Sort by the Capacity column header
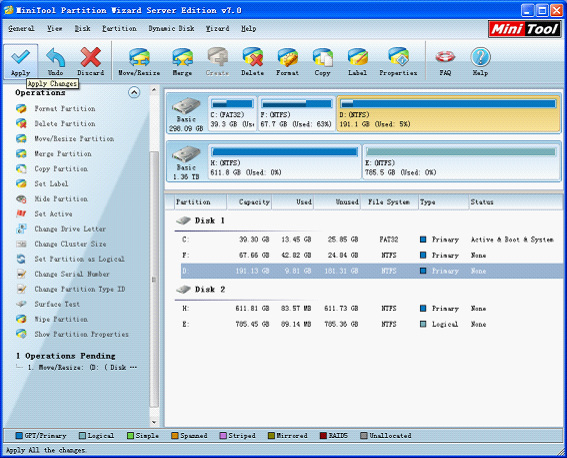Image resolution: width=567 pixels, height=458 pixels. click(x=249, y=202)
